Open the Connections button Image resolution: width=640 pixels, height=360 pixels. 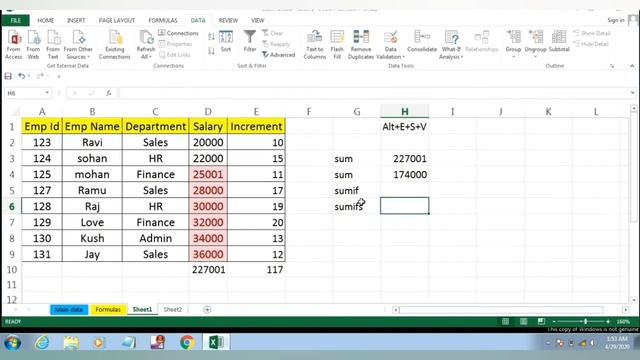(178, 33)
